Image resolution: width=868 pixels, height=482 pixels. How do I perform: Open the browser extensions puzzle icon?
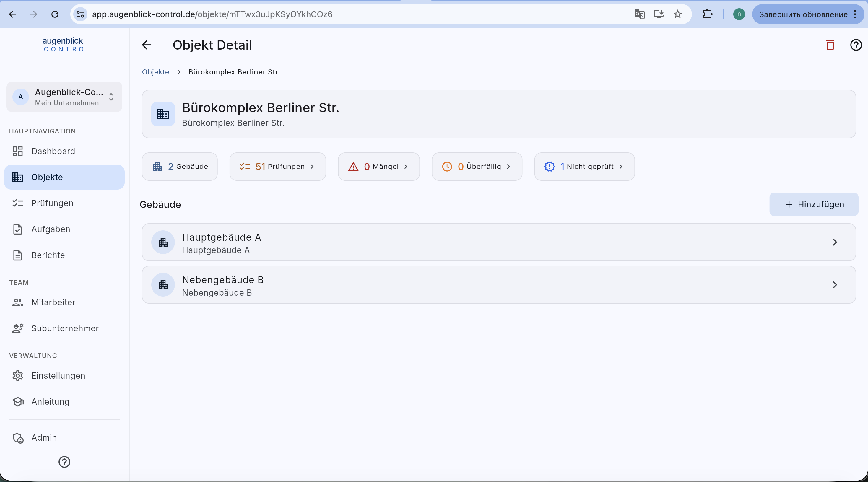coord(708,14)
